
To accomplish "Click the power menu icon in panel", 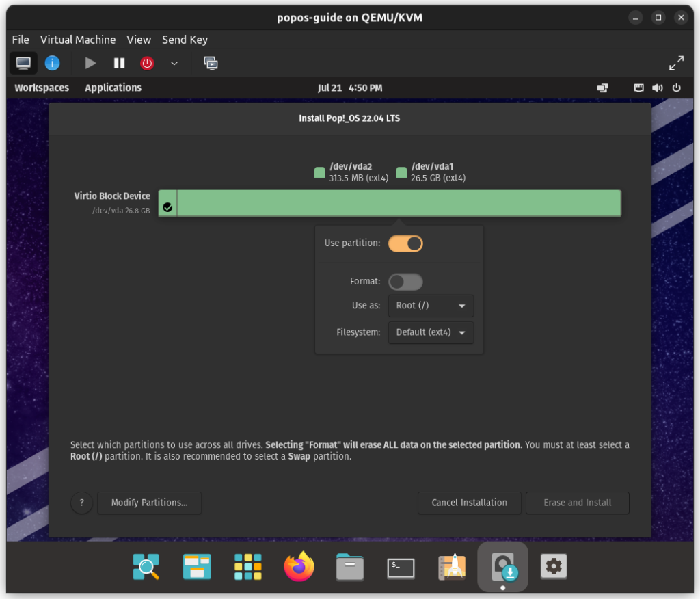I will (676, 88).
